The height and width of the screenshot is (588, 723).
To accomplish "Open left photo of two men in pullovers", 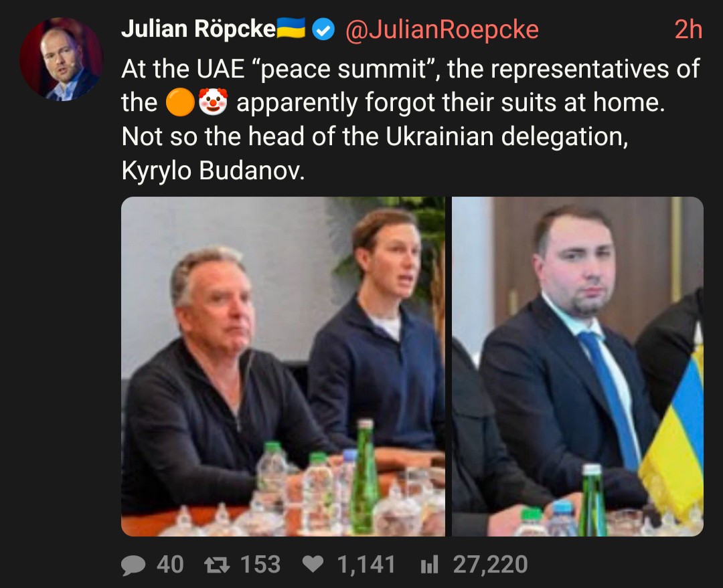I will 283,367.
